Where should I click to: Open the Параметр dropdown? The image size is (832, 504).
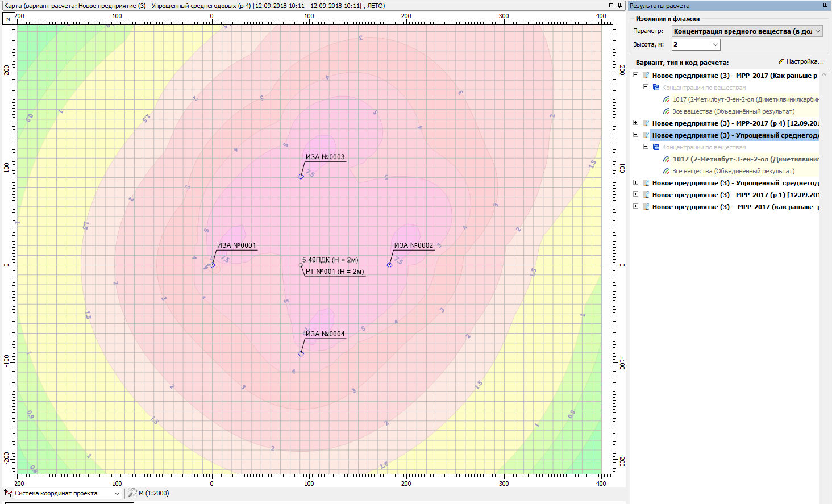[818, 31]
